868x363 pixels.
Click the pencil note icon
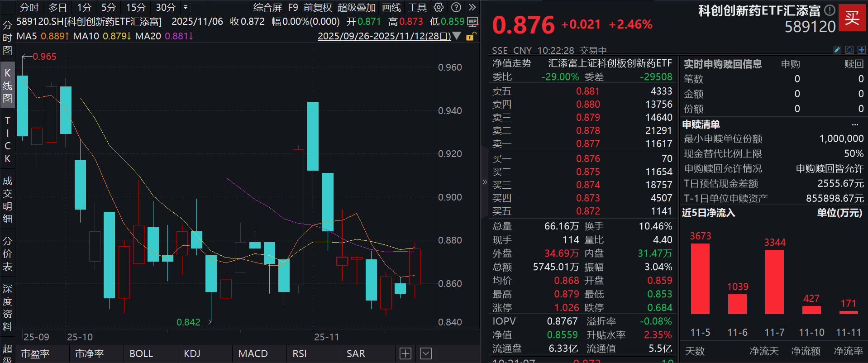(837, 50)
